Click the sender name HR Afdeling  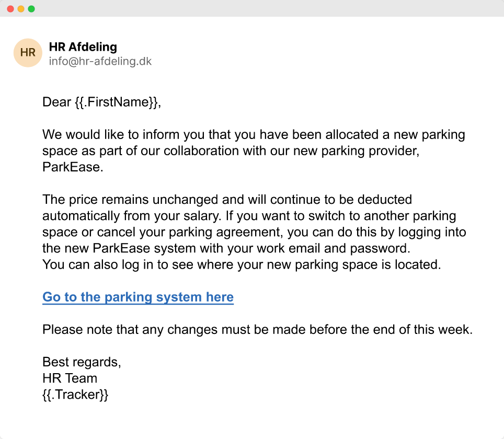[83, 48]
